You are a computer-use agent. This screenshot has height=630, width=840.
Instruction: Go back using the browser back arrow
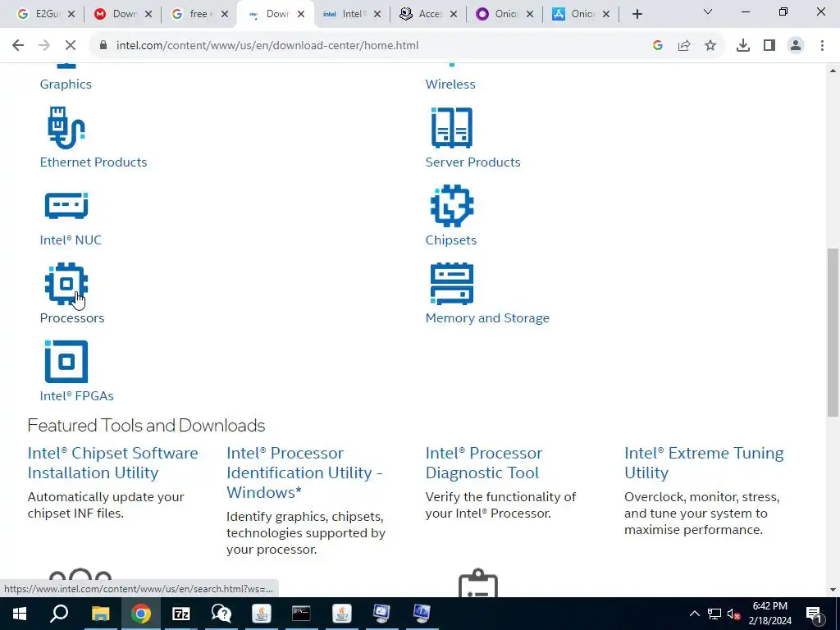(18, 46)
